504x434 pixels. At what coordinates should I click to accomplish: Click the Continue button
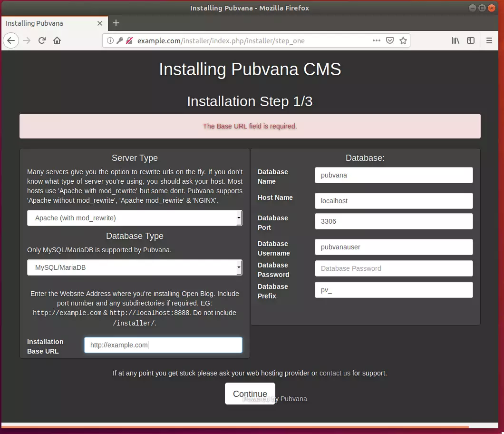click(250, 394)
